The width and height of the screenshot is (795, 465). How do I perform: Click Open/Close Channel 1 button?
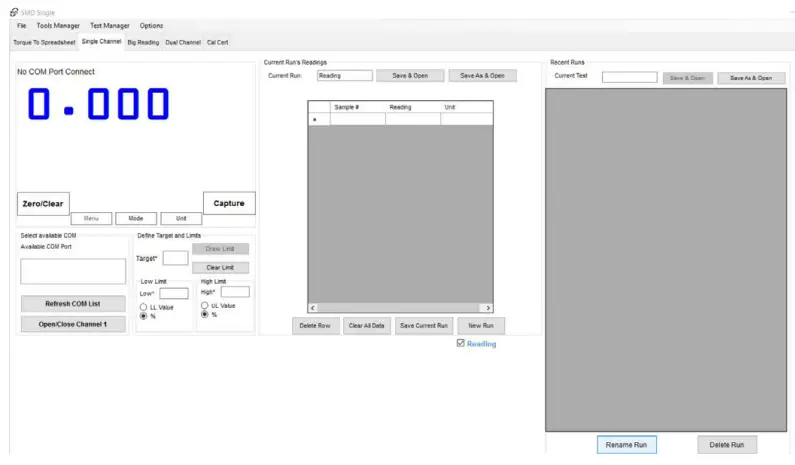click(73, 324)
